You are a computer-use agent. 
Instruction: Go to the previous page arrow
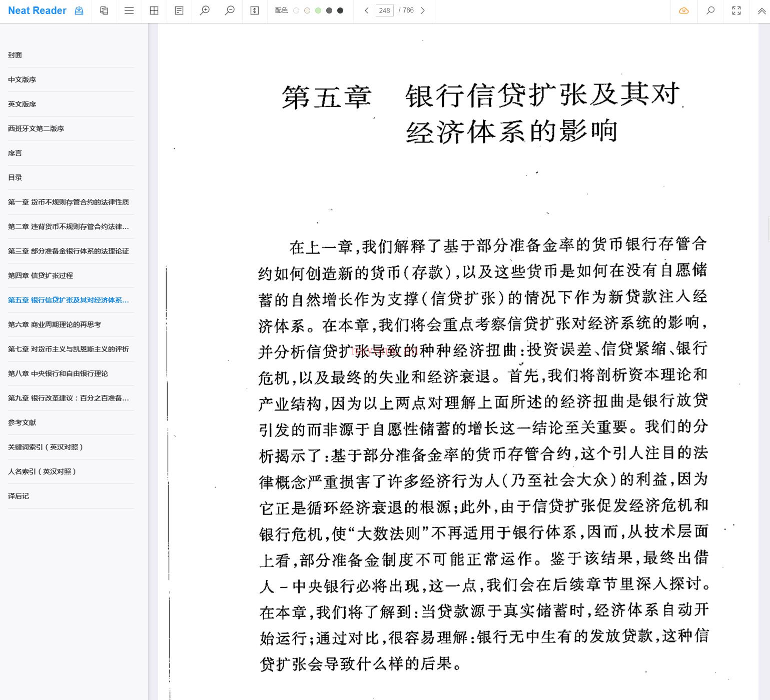pyautogui.click(x=367, y=10)
